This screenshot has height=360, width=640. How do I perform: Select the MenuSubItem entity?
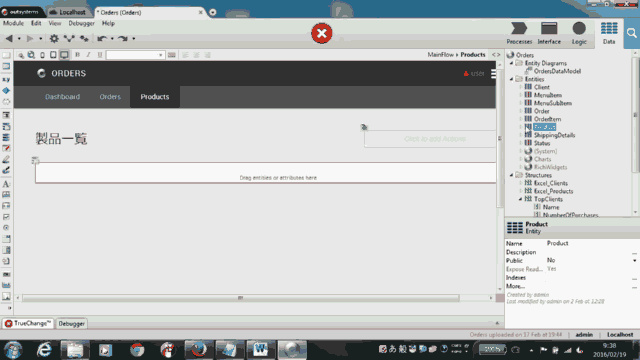[553, 103]
